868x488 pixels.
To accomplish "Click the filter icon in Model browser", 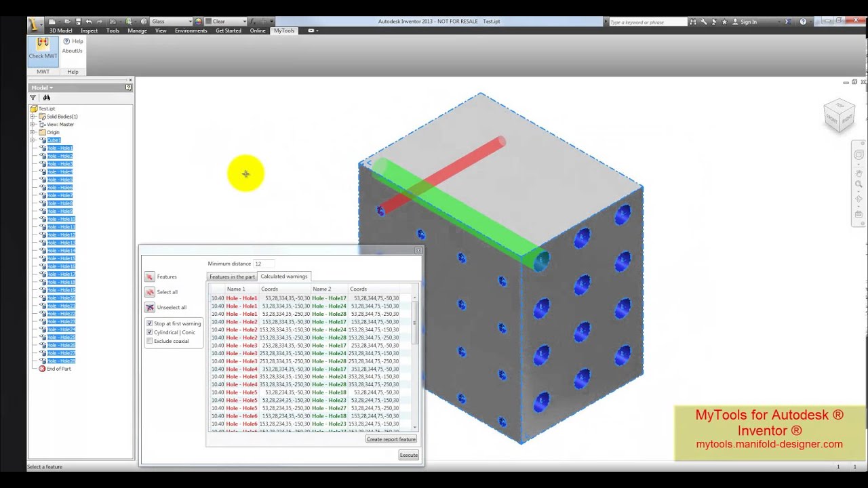I will coord(33,98).
